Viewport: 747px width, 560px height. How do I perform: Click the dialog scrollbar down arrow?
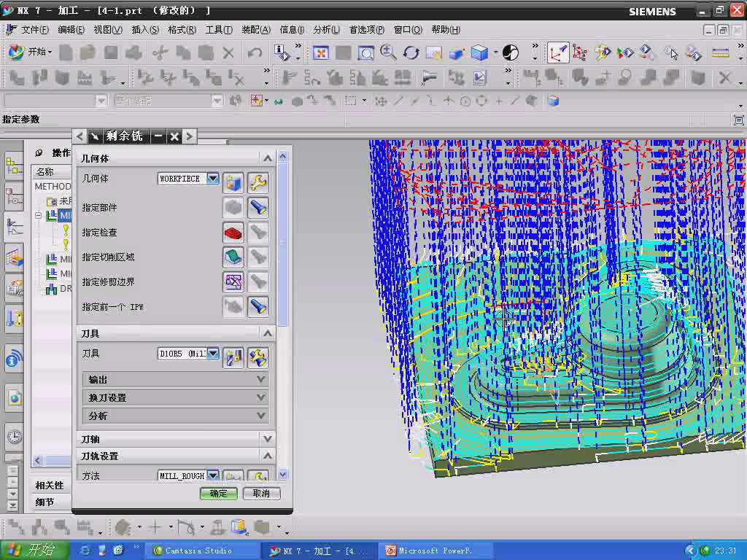click(x=283, y=474)
